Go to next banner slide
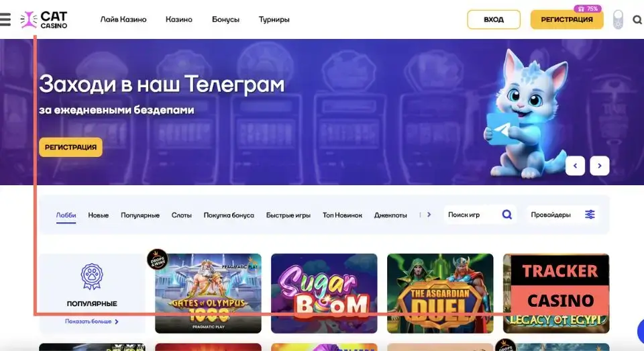Image resolution: width=644 pixels, height=351 pixels. (600, 166)
